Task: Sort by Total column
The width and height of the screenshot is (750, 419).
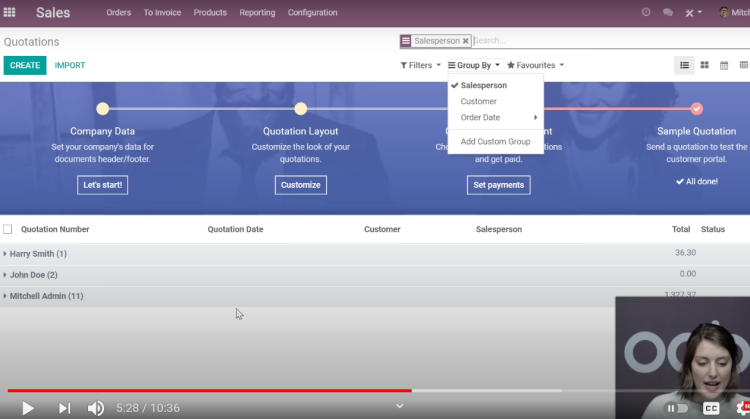Action: click(681, 229)
